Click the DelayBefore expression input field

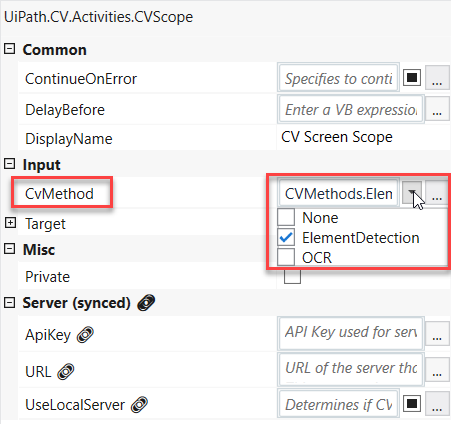coord(351,109)
